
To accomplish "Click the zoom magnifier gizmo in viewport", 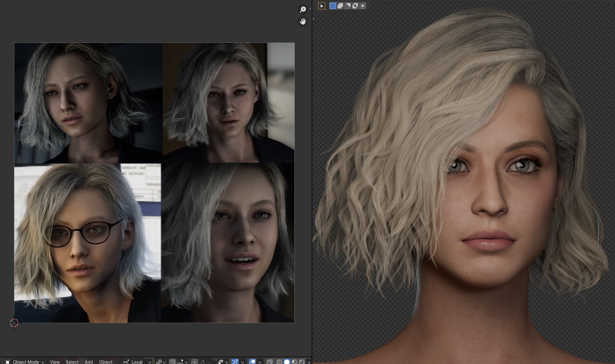I will 303,10.
